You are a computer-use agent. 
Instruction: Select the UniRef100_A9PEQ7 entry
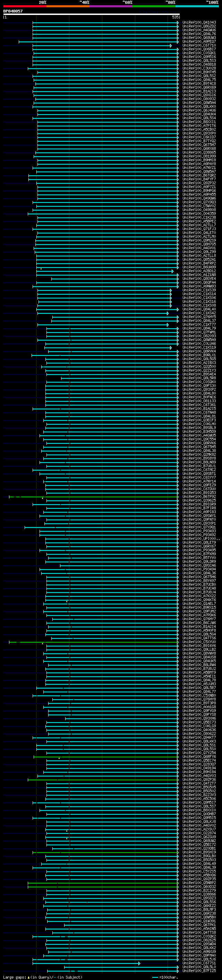(199, 41)
